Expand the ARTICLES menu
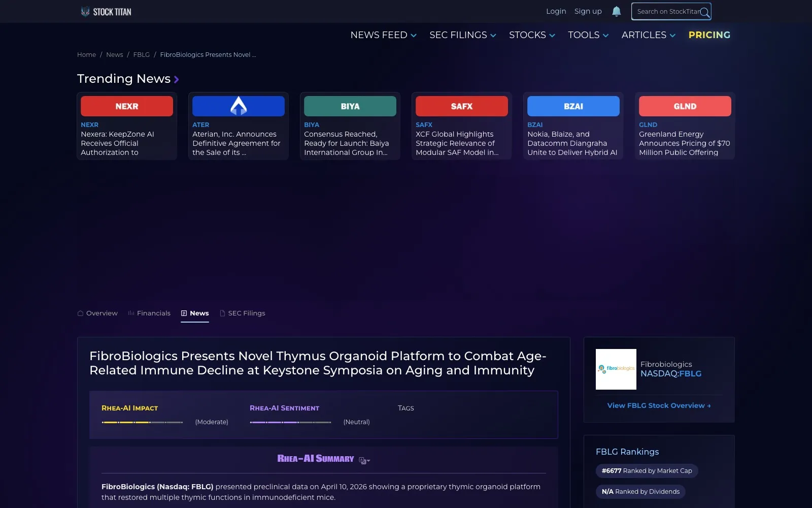The height and width of the screenshot is (508, 812). click(649, 35)
